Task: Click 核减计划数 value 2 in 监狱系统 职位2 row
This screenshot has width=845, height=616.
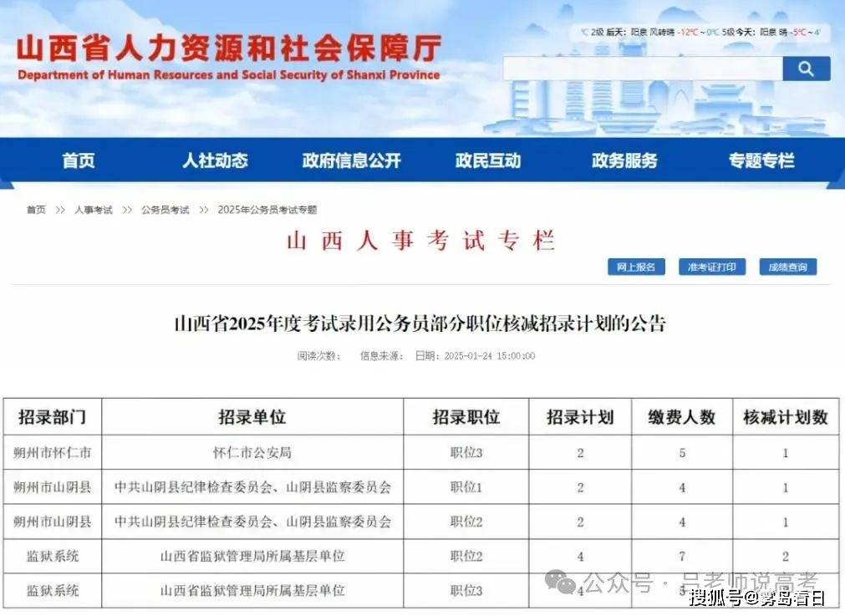Action: point(786,557)
